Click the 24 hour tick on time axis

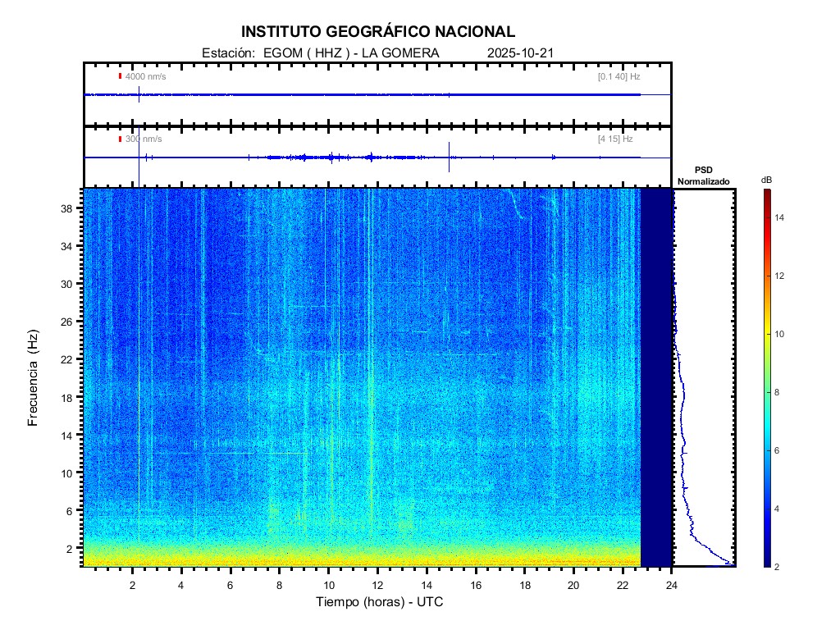coord(672,586)
